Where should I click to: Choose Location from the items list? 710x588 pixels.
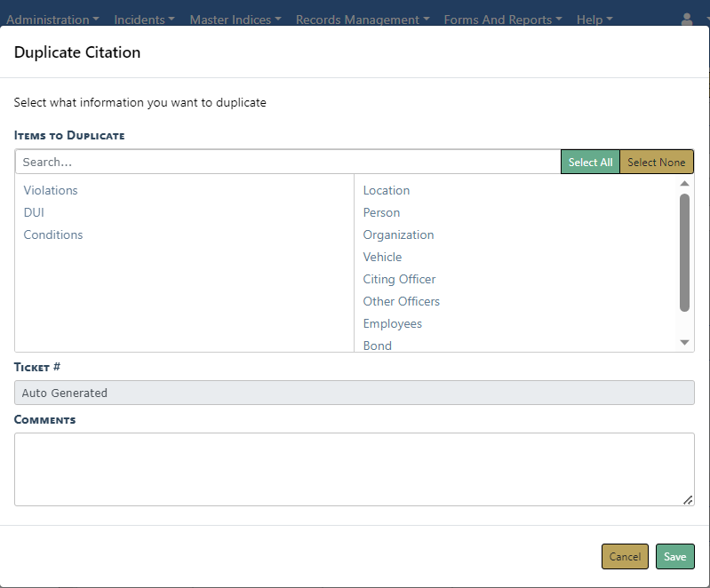pyautogui.click(x=387, y=190)
